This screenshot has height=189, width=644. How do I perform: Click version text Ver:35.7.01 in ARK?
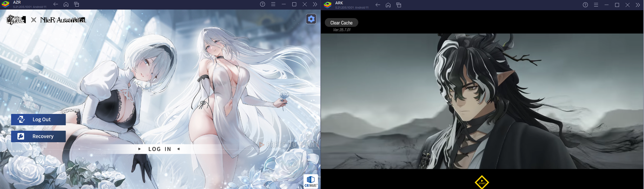point(342,30)
